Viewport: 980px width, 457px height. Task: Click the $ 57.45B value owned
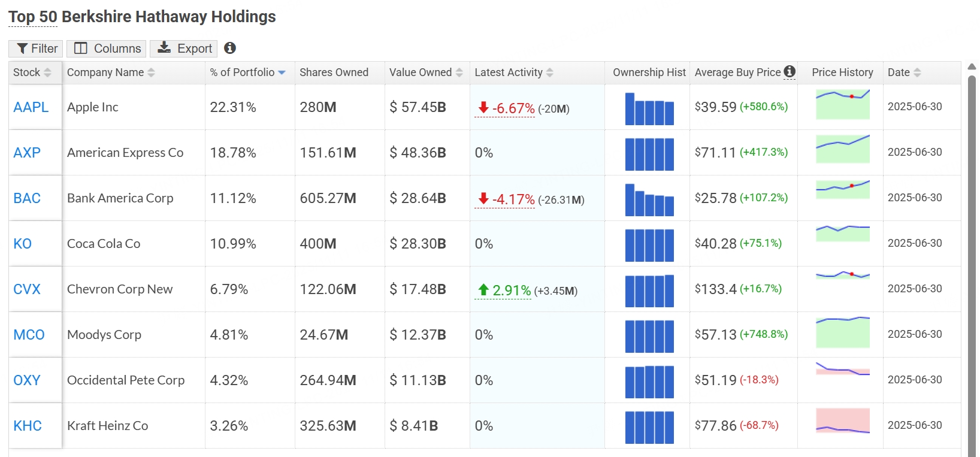(418, 107)
